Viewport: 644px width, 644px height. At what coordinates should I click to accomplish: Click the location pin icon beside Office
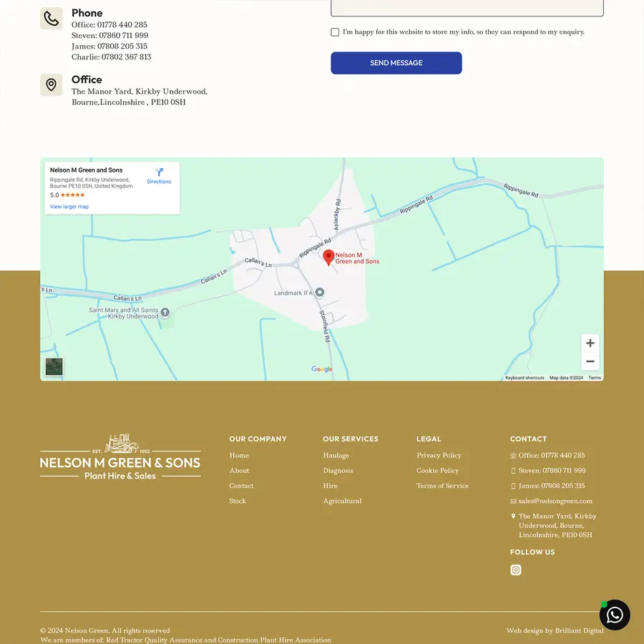tap(51, 84)
